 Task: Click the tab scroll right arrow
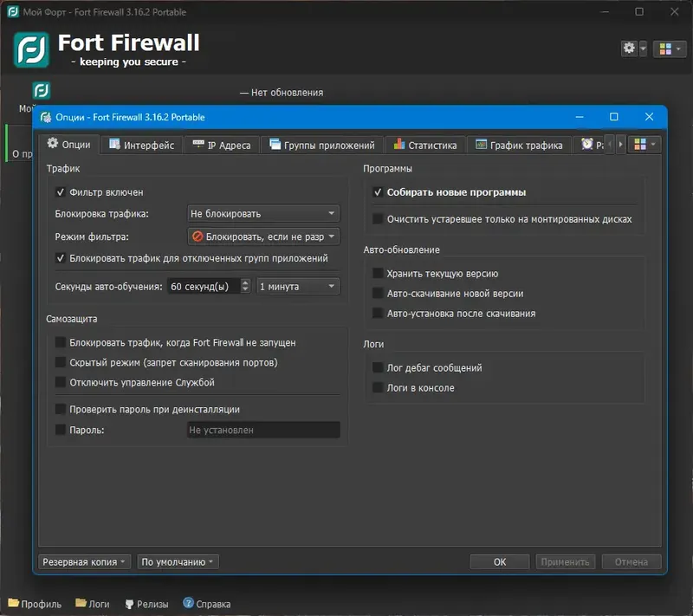[620, 145]
